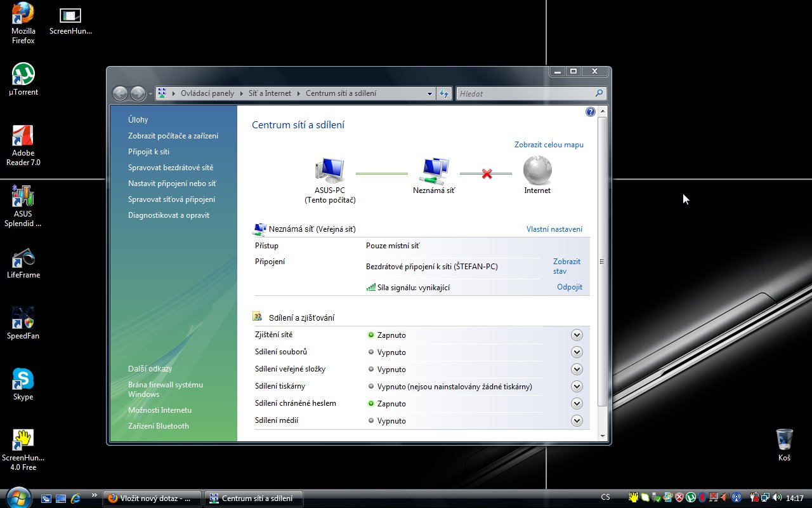Click the ScreenHunter yellow hand tray icon
Viewport: 812px width, 508px height.
click(634, 498)
